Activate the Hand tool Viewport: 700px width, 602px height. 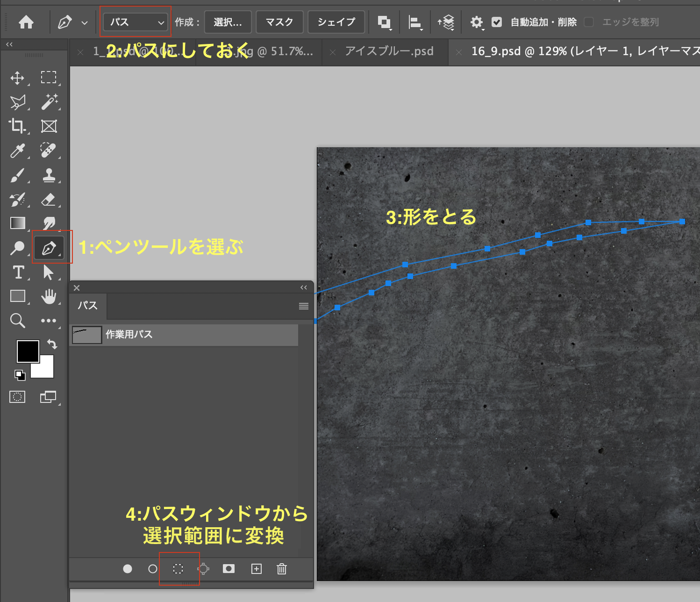[x=49, y=296]
